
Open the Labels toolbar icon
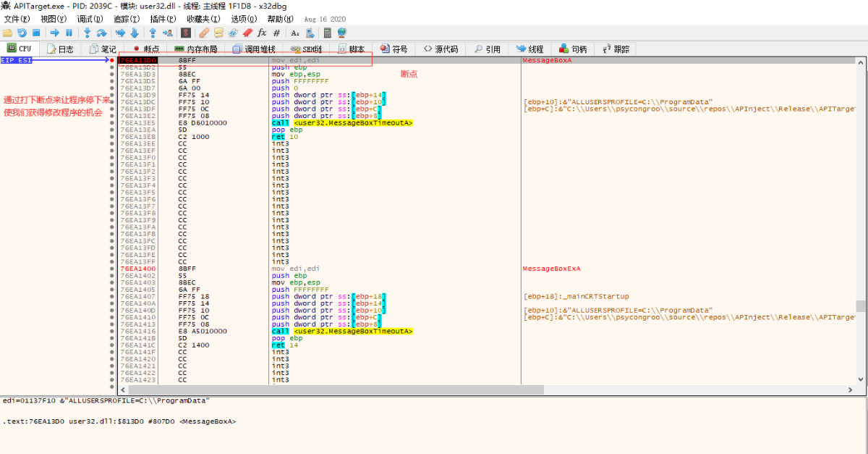233,33
